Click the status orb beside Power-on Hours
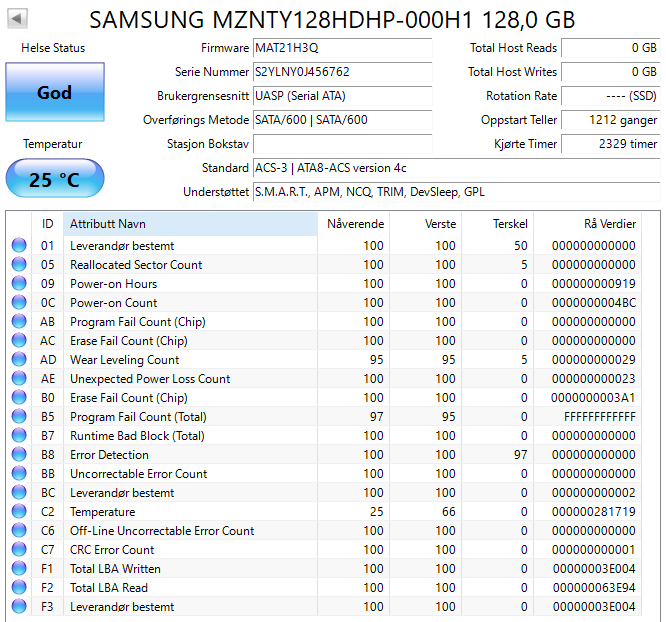 pyautogui.click(x=19, y=284)
